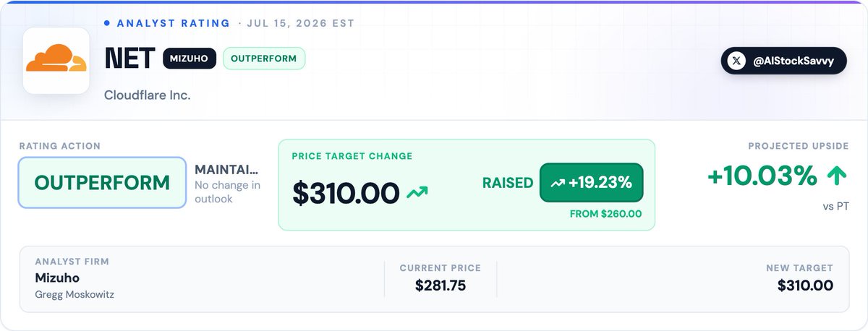Viewport: 868px width, 331px height.
Task: Click the FROM $260.00 previous target text
Action: click(607, 214)
